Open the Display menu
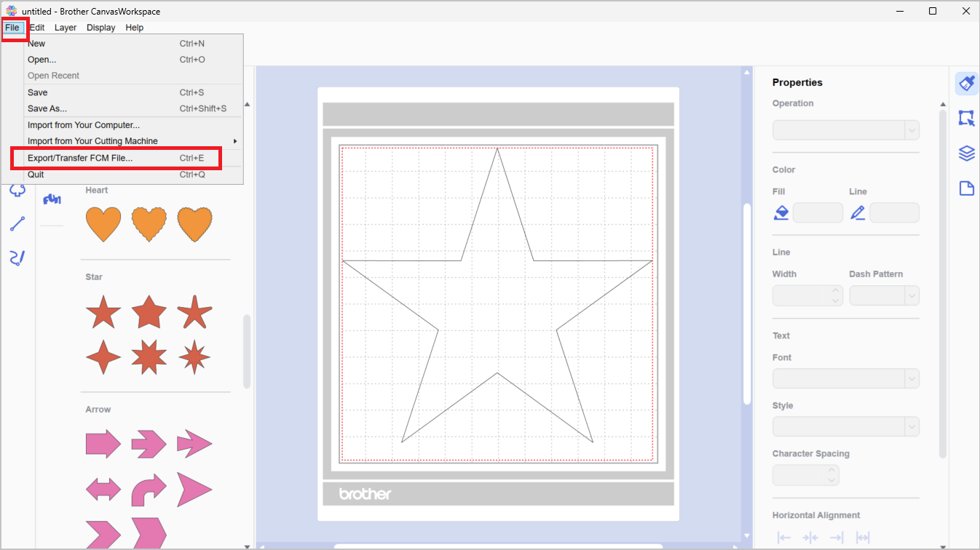This screenshot has width=980, height=550. pos(100,28)
